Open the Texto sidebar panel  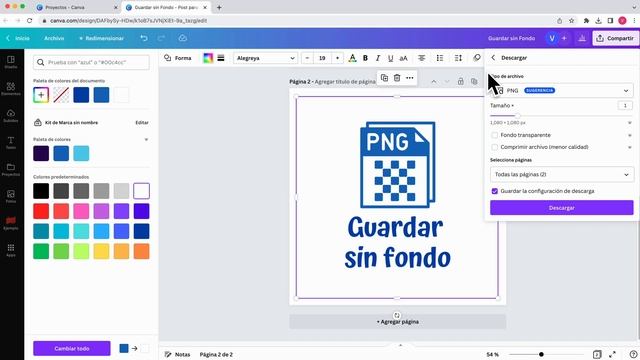pos(11,142)
